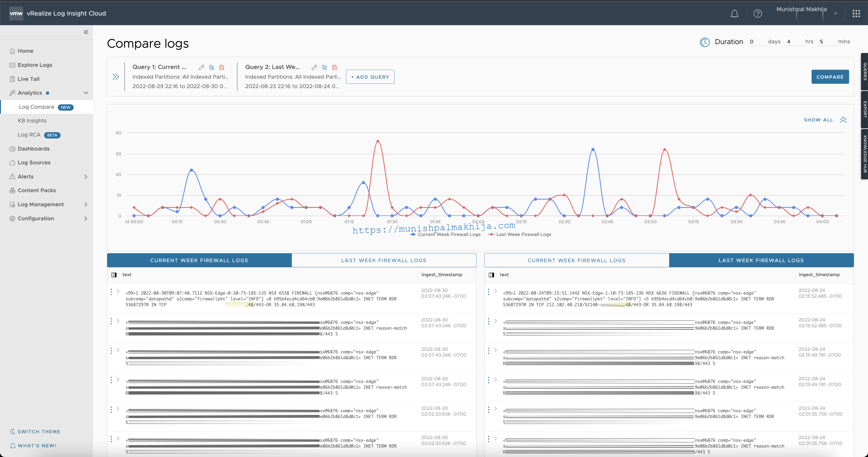Click the Duration clock icon
The width and height of the screenshot is (868, 457).
705,42
